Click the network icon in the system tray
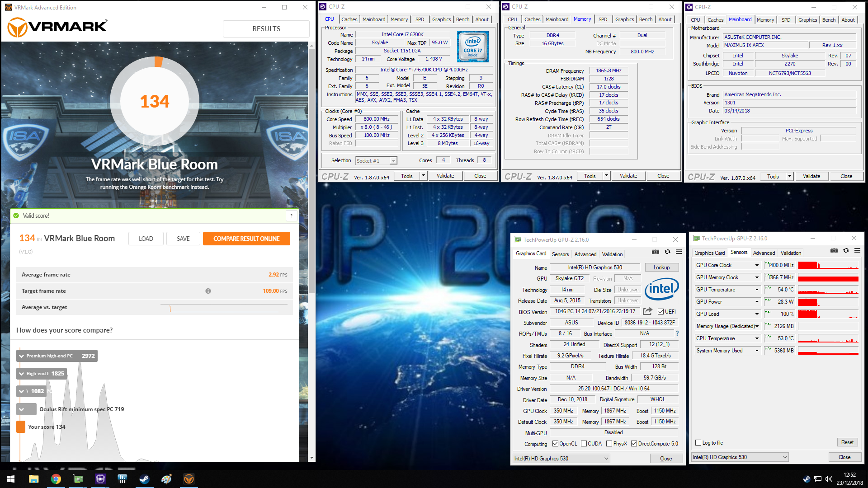 [x=817, y=479]
